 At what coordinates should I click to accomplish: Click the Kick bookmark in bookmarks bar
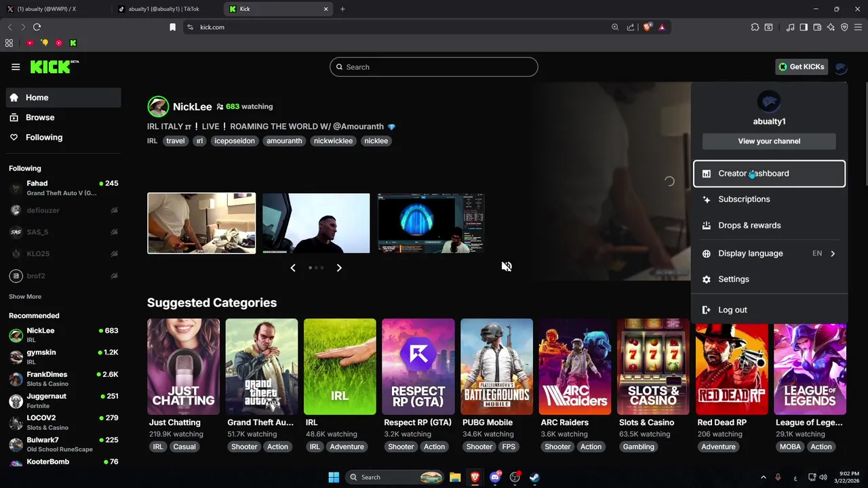pos(73,43)
